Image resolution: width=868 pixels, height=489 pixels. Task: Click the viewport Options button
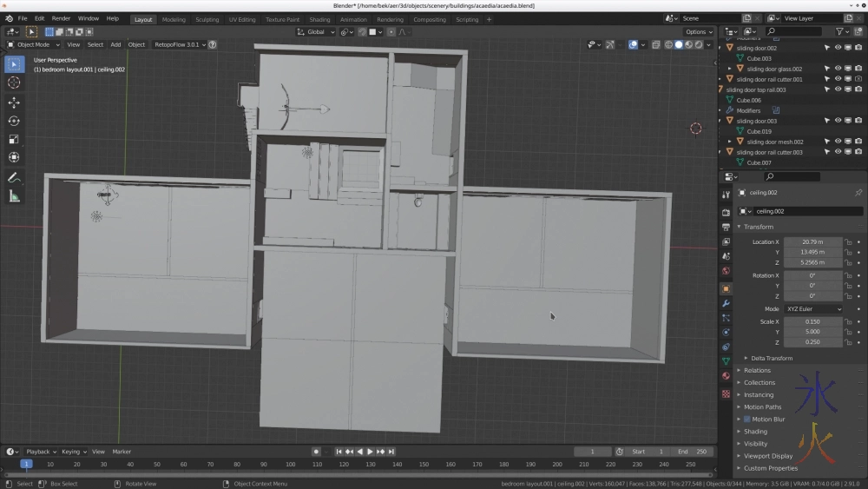coord(698,32)
